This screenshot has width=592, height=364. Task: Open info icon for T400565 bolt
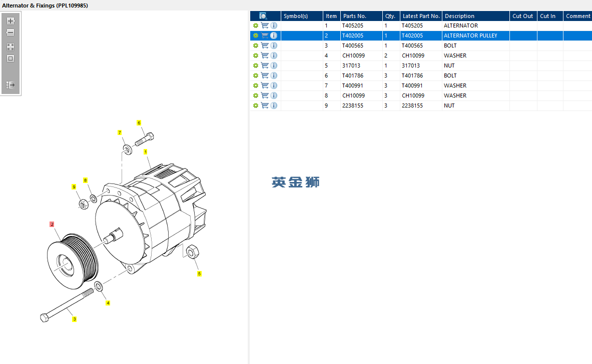click(274, 45)
